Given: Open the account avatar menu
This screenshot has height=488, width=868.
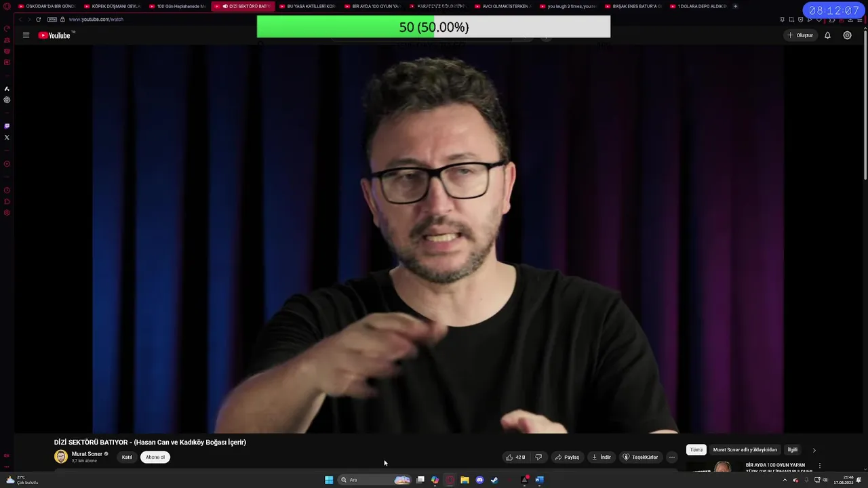Looking at the screenshot, I should 847,35.
